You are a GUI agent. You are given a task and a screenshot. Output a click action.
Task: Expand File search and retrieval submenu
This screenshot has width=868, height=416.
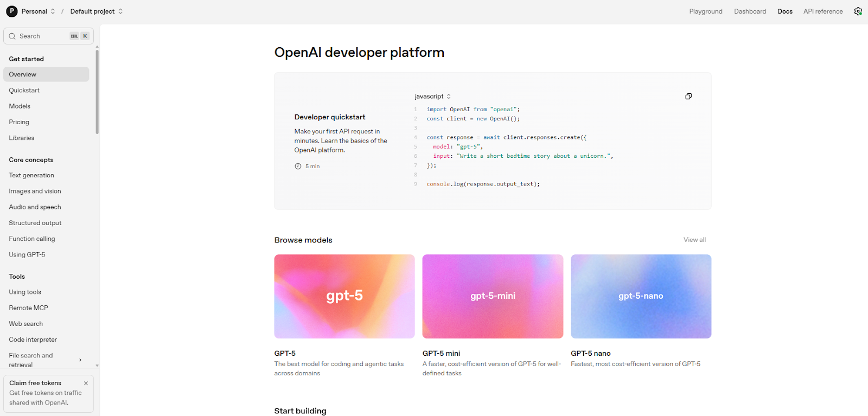tap(80, 360)
